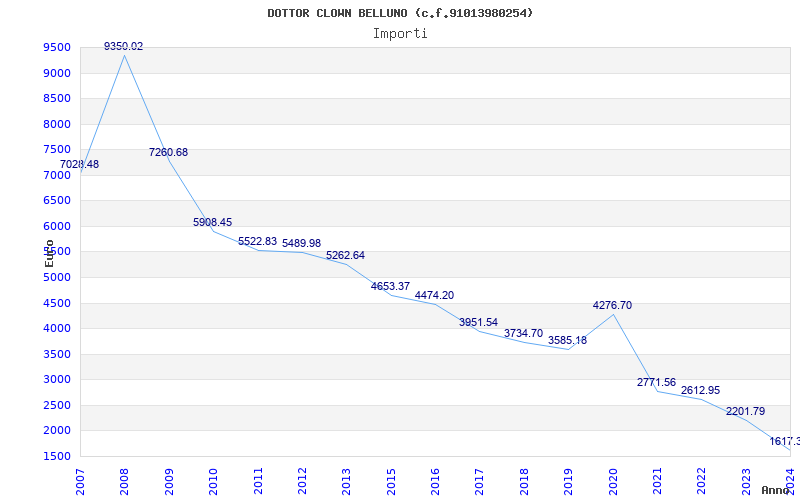
Task: Select the 4653.37 data label
Action: point(390,286)
